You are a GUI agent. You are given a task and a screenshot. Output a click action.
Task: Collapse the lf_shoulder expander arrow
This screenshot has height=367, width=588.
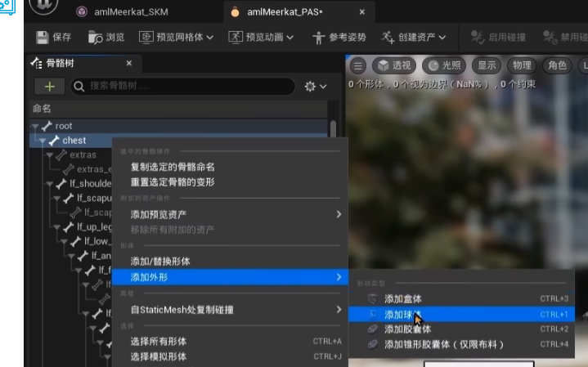[x=50, y=184]
